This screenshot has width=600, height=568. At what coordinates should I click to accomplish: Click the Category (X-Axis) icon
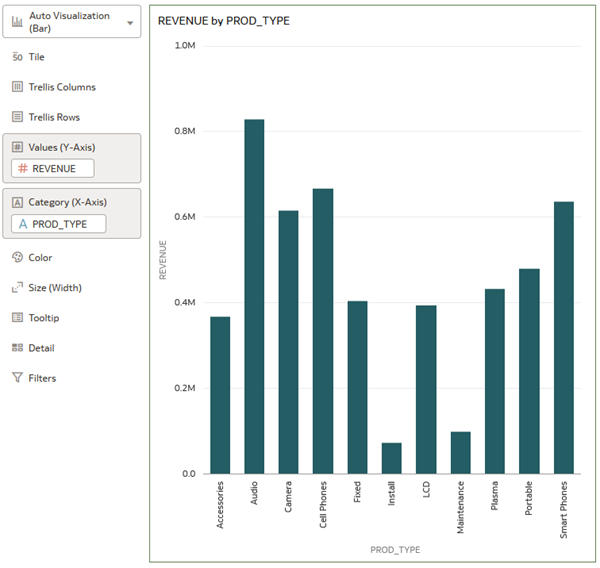pyautogui.click(x=17, y=202)
